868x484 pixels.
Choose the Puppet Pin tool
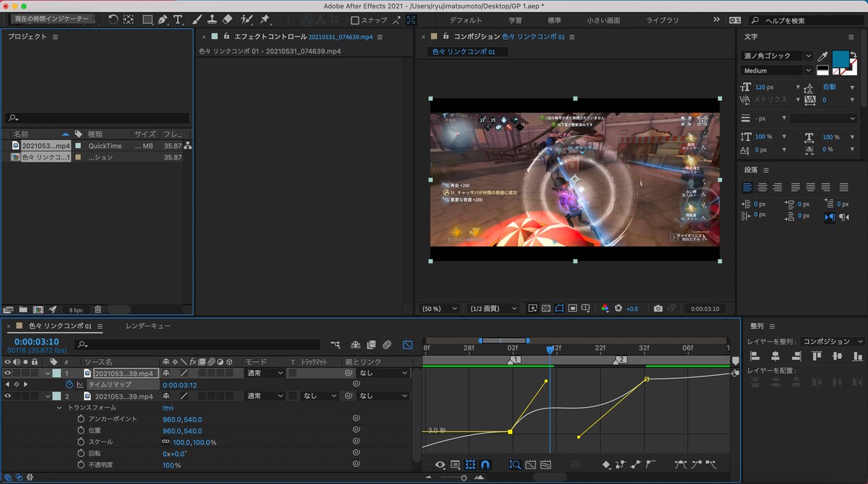[x=265, y=20]
